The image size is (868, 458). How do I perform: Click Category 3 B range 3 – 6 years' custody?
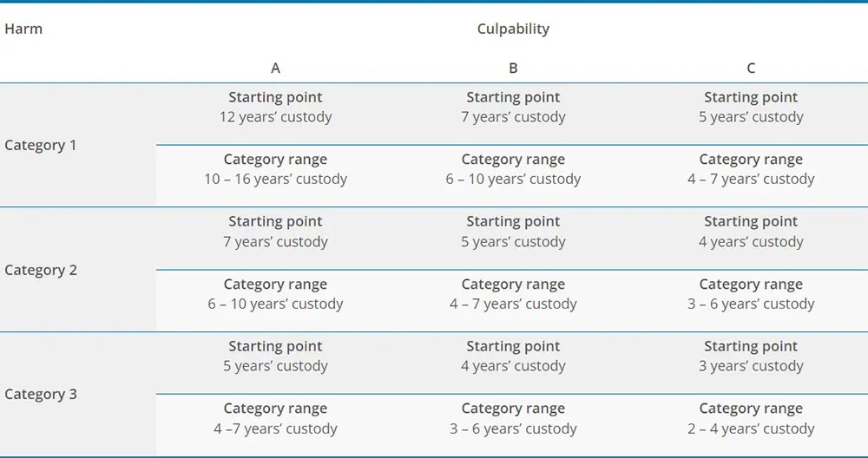point(513,429)
